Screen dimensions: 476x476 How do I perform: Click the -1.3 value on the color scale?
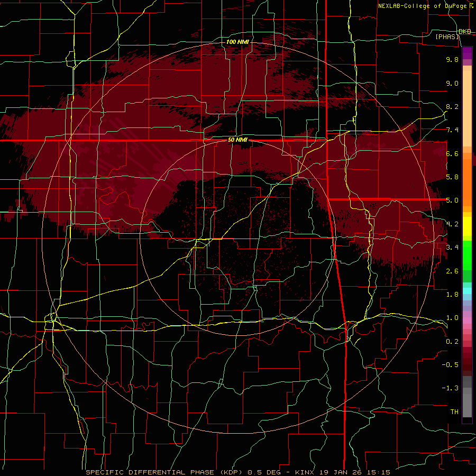point(450,388)
